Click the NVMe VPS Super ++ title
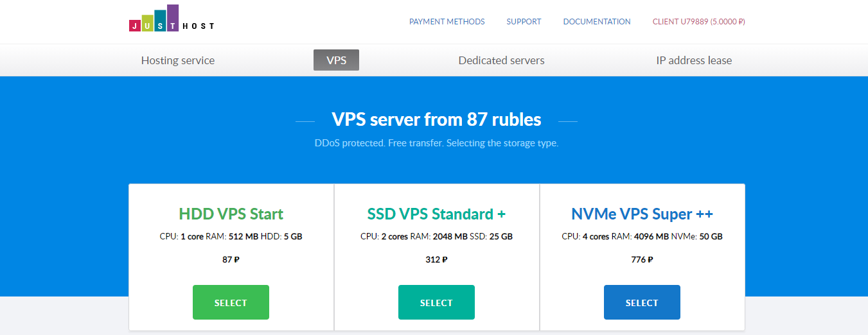 click(x=642, y=214)
